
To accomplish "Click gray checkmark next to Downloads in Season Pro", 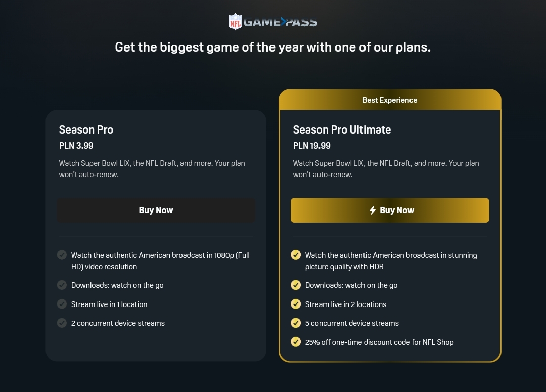I will [62, 285].
